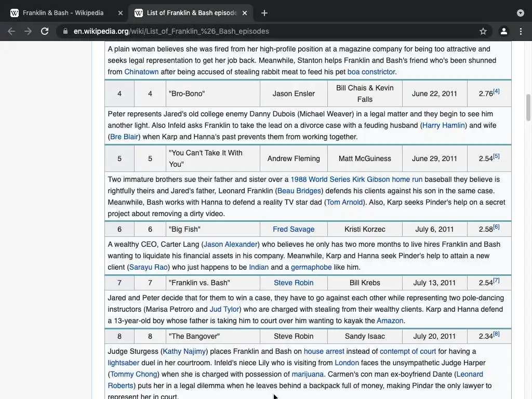
Task: Follow the Bre Blair link
Action: point(124,137)
